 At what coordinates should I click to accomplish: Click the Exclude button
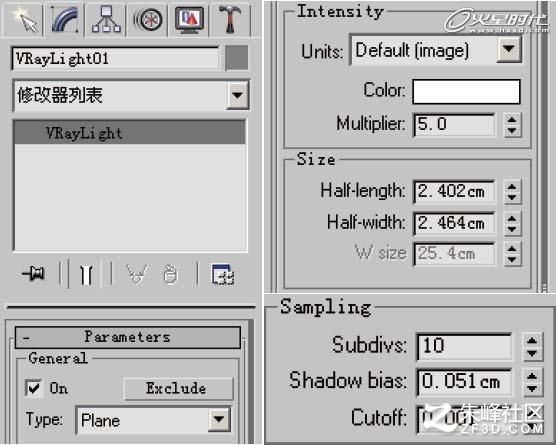tap(178, 388)
